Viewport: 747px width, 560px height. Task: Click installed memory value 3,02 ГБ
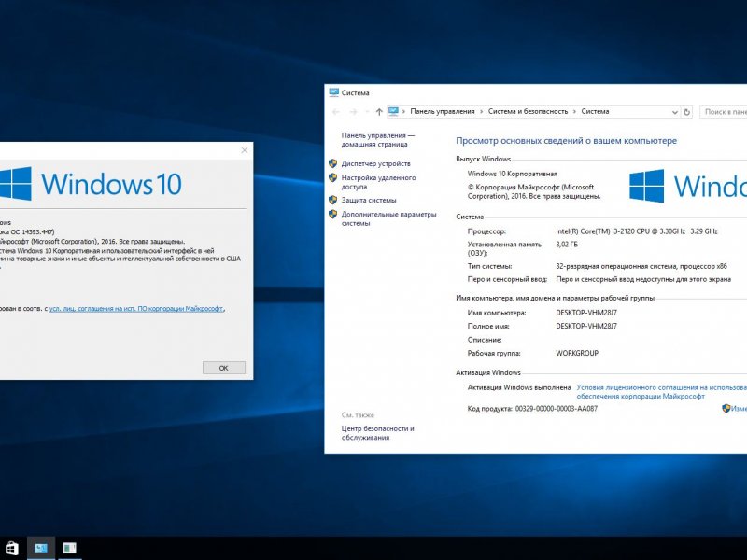click(x=567, y=245)
